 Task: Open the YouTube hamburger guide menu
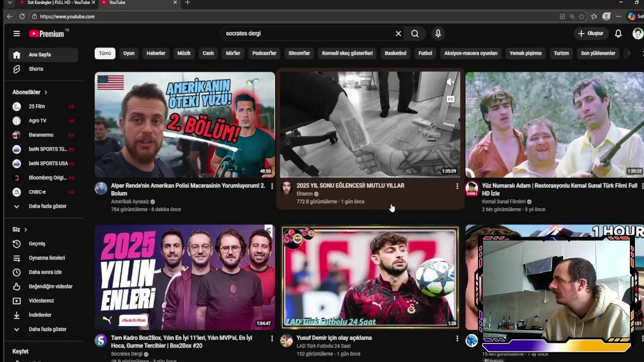17,34
